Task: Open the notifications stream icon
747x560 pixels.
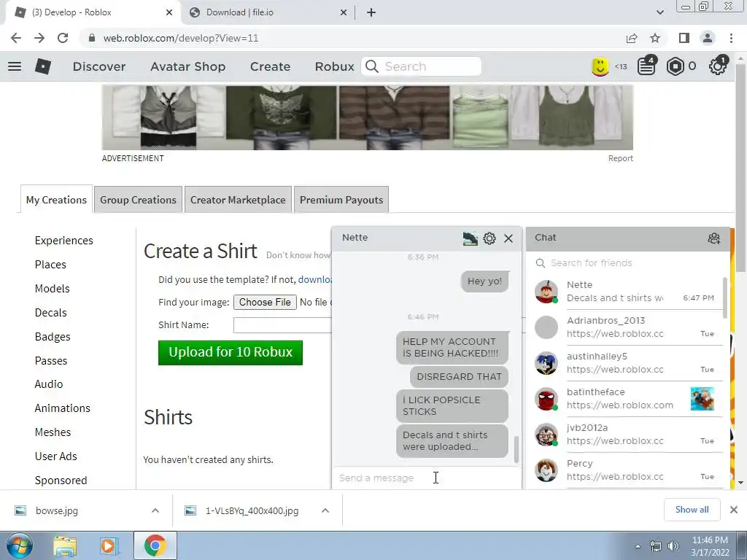Action: (647, 66)
